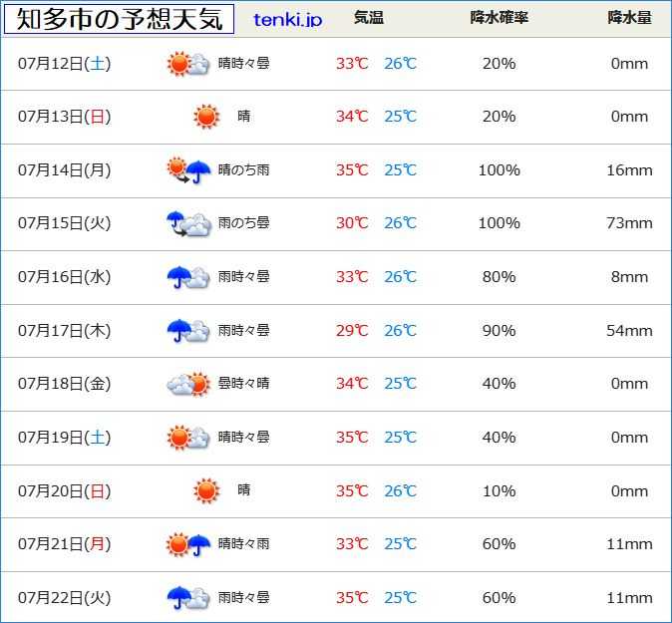Click the umbrella-cloud icon for 07月16日
Image resolution: width=672 pixels, height=623 pixels.
pos(188,277)
